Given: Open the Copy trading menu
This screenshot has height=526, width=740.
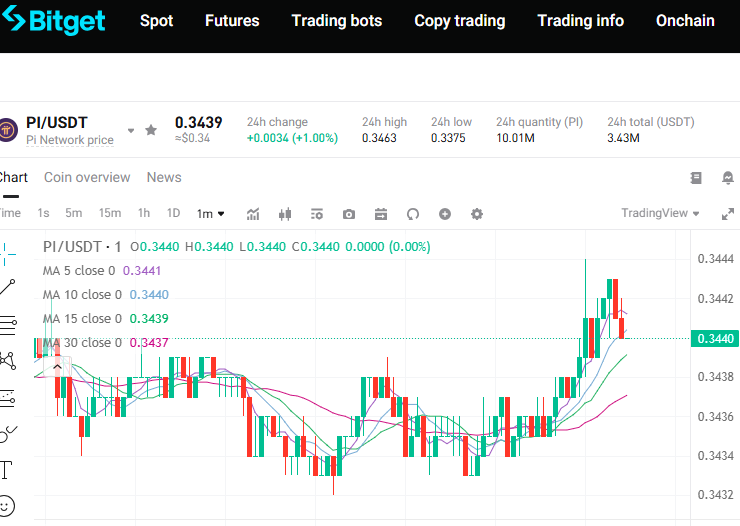Looking at the screenshot, I should click(459, 21).
